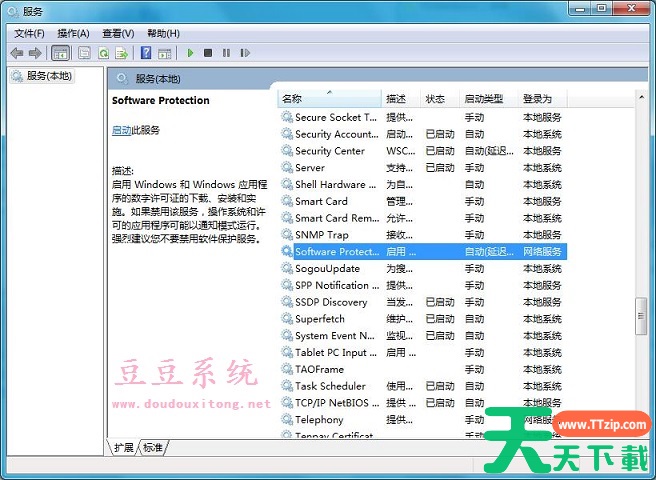
Task: Click the gear icon of Software Protect... row
Action: [x=287, y=252]
